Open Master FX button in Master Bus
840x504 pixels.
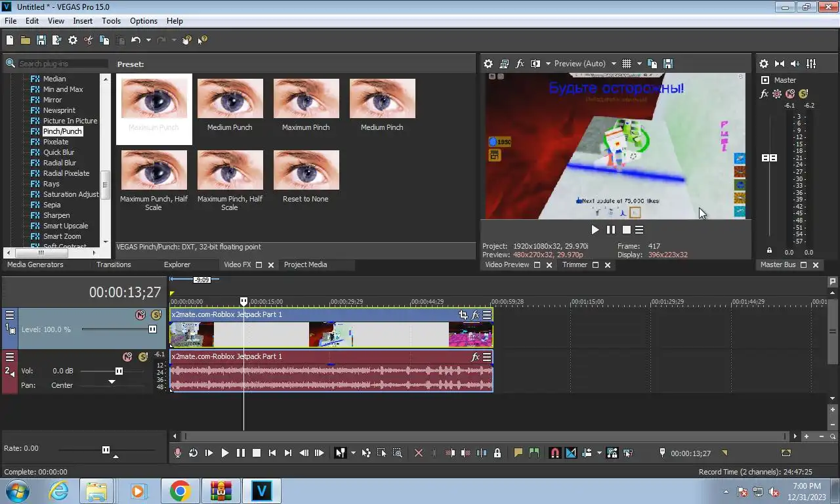point(764,94)
